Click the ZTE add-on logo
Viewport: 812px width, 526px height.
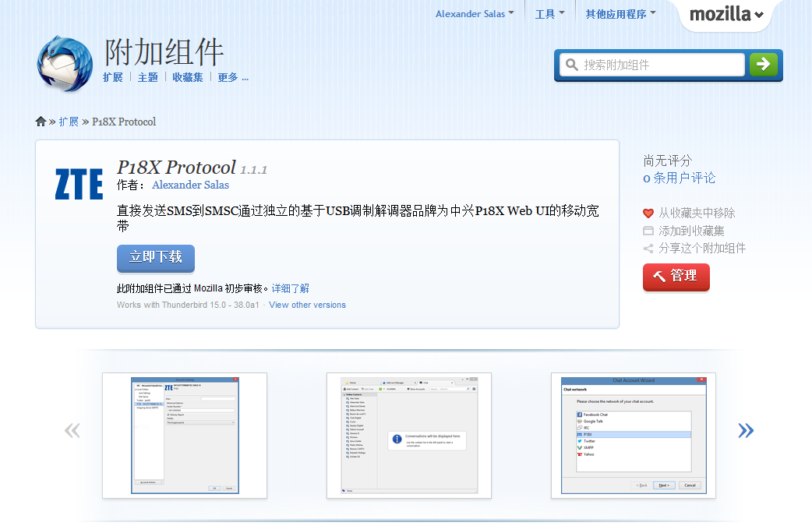click(79, 184)
